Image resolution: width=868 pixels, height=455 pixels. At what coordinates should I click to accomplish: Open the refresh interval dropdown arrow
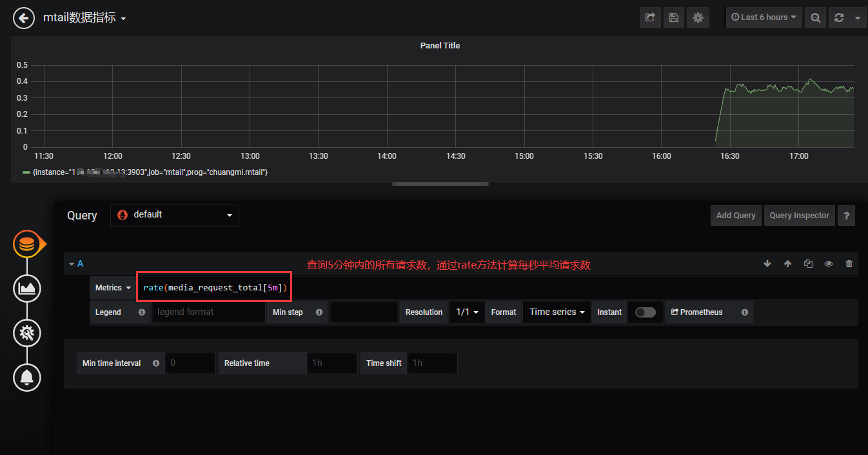pos(858,17)
